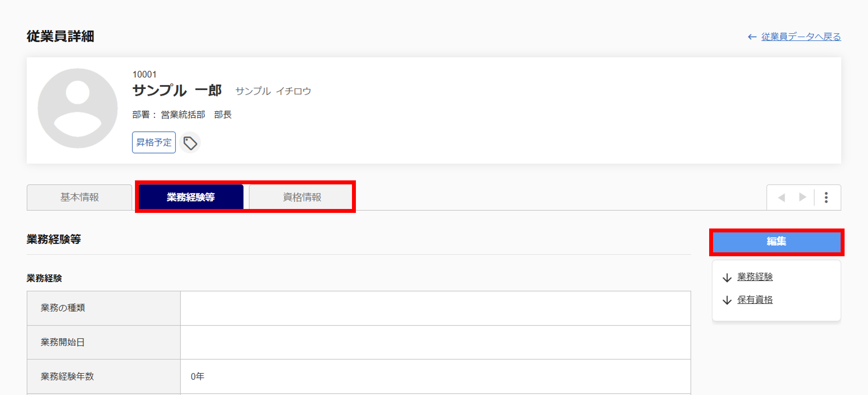The image size is (868, 395).
Task: Click the employee name サンプル 一郎
Action: (x=177, y=91)
